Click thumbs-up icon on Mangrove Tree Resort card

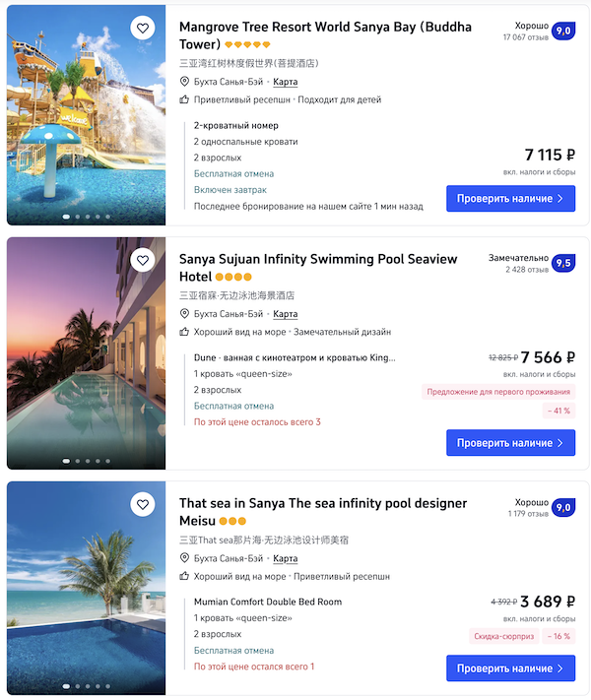(x=184, y=99)
